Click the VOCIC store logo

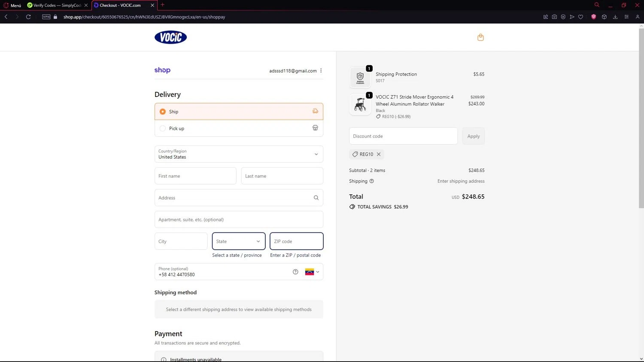pos(170,37)
